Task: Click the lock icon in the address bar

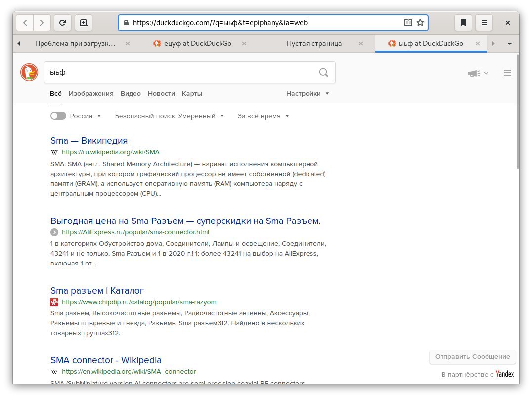Action: (126, 23)
